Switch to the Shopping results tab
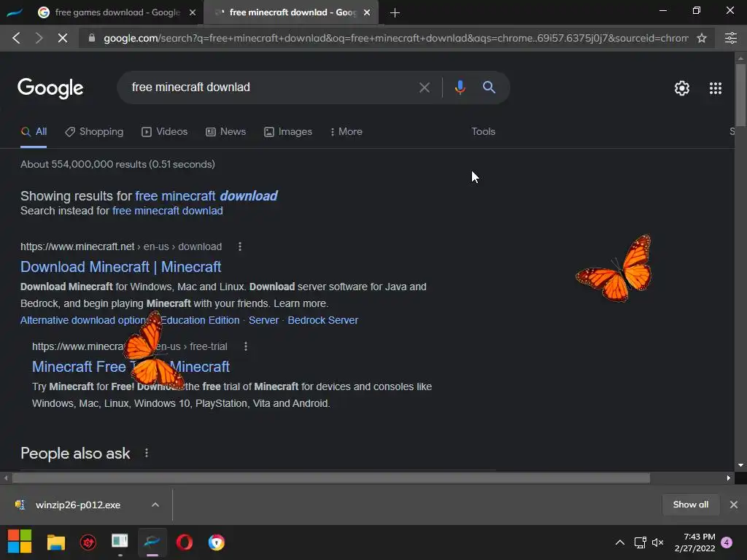Screen dimensions: 747x560 point(94,132)
